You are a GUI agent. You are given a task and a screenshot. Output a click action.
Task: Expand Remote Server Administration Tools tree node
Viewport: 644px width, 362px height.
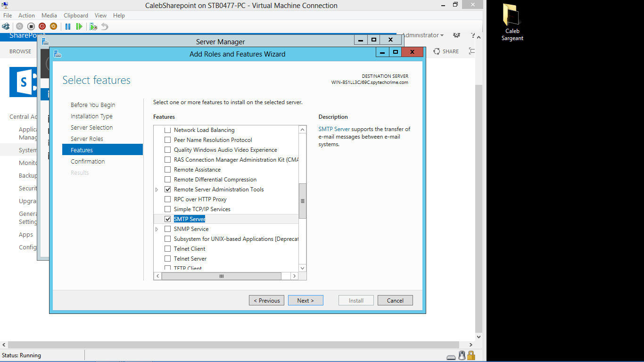coord(157,189)
